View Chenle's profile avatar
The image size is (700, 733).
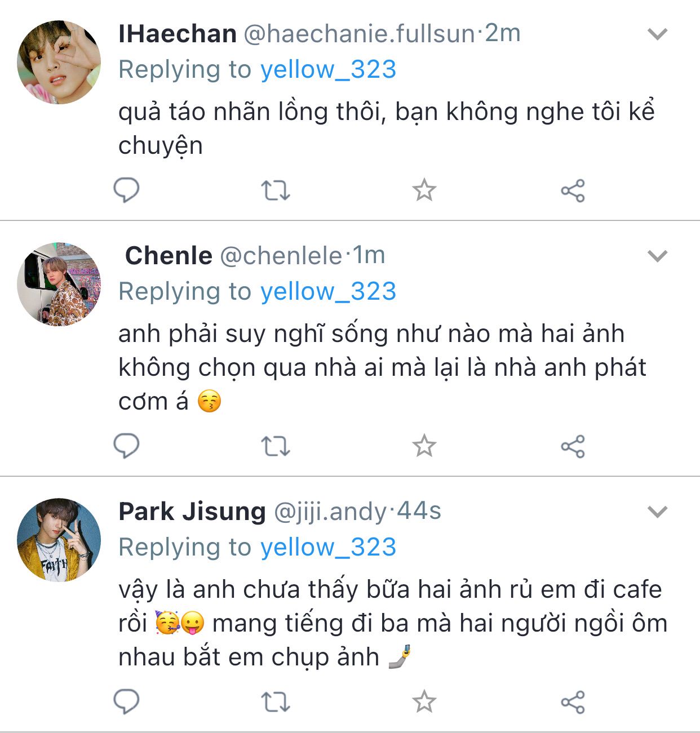point(59,285)
